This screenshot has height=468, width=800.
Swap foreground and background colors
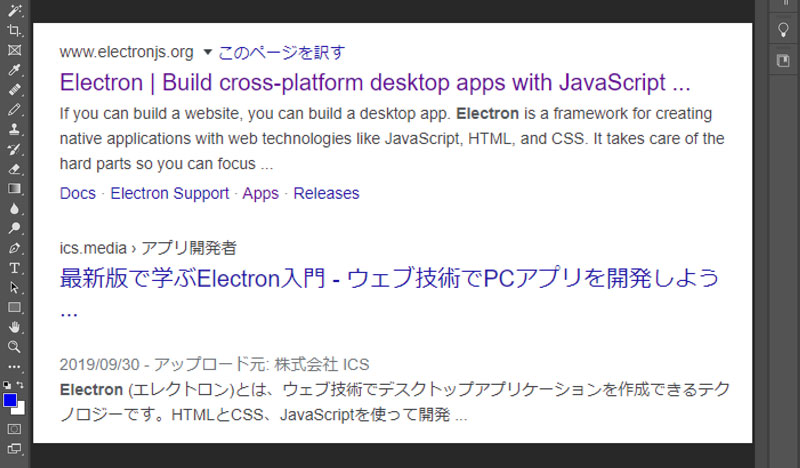tap(20, 385)
